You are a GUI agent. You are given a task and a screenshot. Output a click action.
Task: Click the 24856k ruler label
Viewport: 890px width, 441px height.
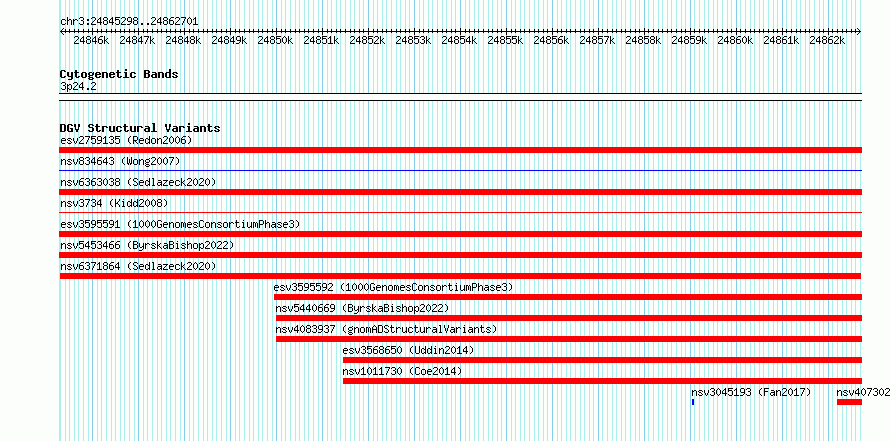tap(551, 40)
